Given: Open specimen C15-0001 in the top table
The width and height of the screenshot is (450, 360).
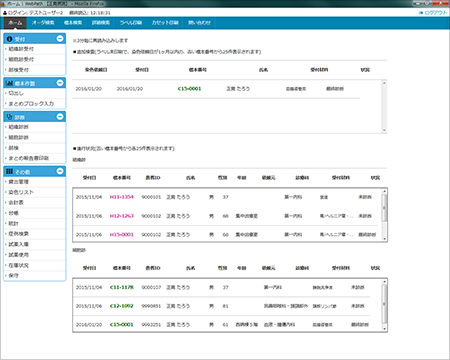Looking at the screenshot, I should click(189, 89).
